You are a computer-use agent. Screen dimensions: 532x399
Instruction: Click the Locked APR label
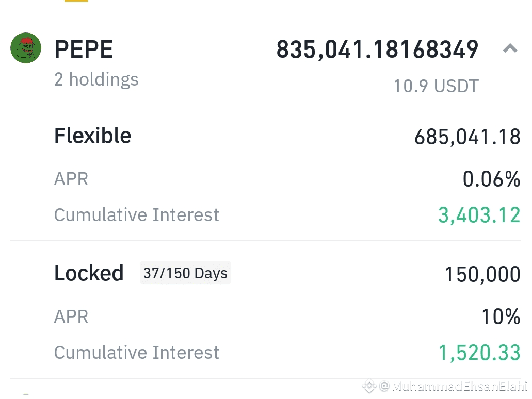pyautogui.click(x=71, y=317)
